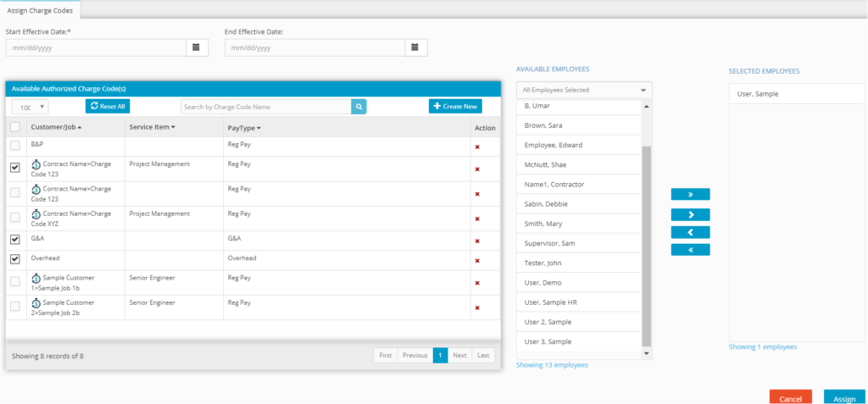This screenshot has width=868, height=404.
Task: Remove all selected employees with double-left arrow
Action: (690, 250)
